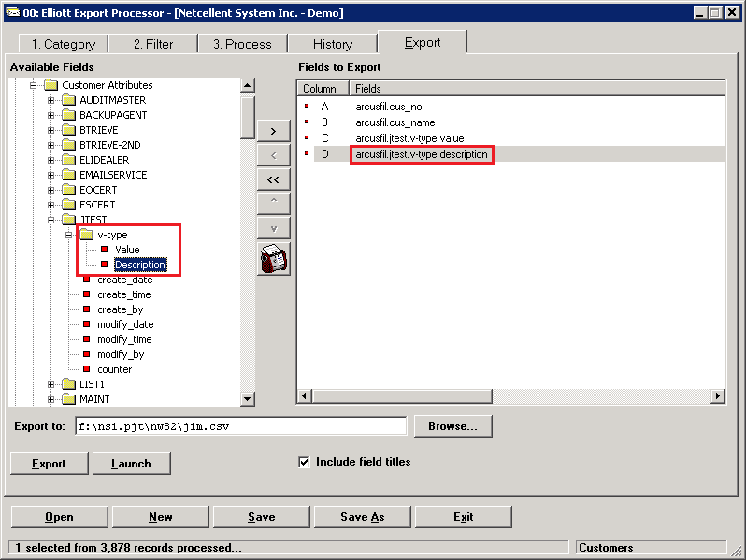Expand the MAINT tree node
Viewport: 746px width, 560px height.
pyautogui.click(x=50, y=399)
